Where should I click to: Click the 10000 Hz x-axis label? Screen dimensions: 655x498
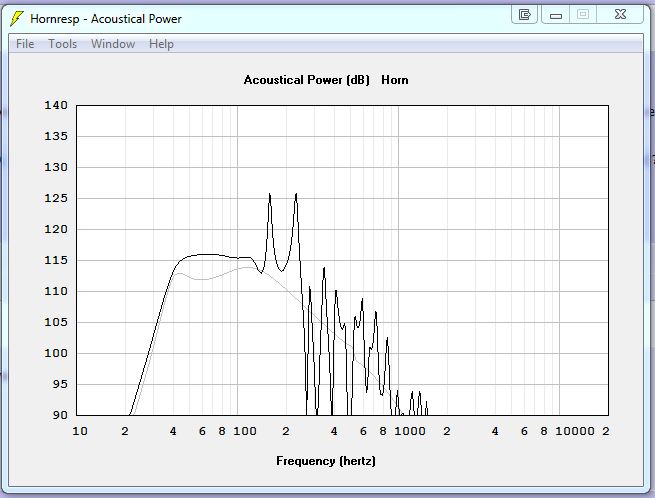pos(575,431)
